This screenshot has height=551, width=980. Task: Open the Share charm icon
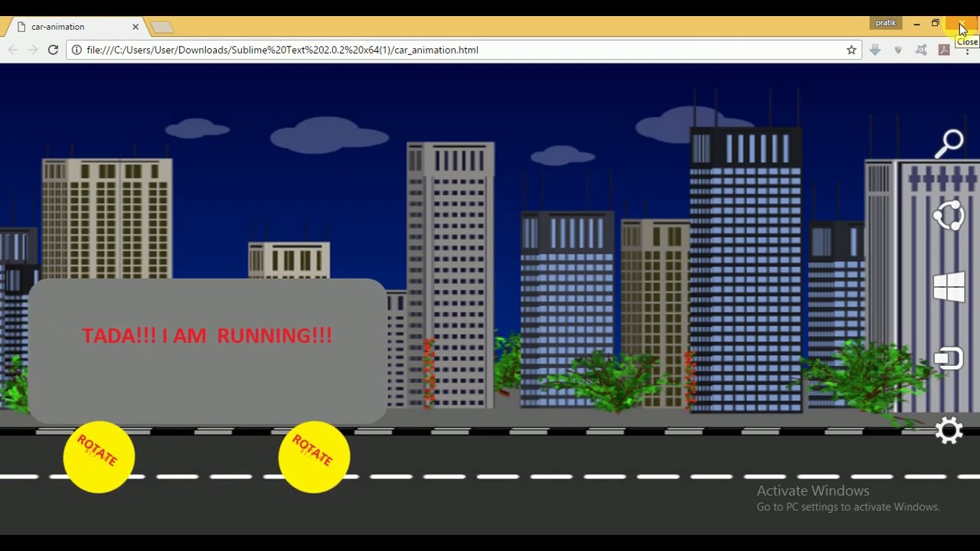pos(949,215)
